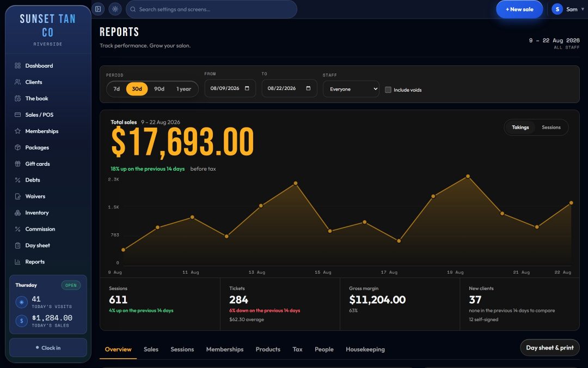Select the 30d period option
Image resolution: width=588 pixels, height=368 pixels.
click(137, 89)
